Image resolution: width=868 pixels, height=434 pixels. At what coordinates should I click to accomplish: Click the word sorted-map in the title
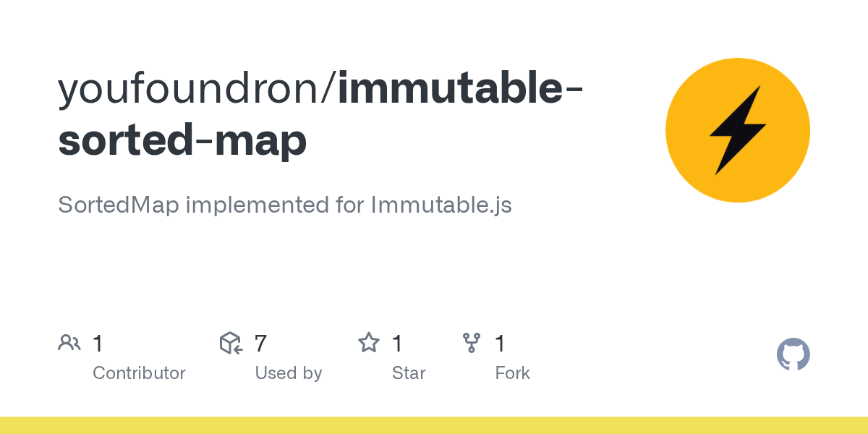pos(182,141)
